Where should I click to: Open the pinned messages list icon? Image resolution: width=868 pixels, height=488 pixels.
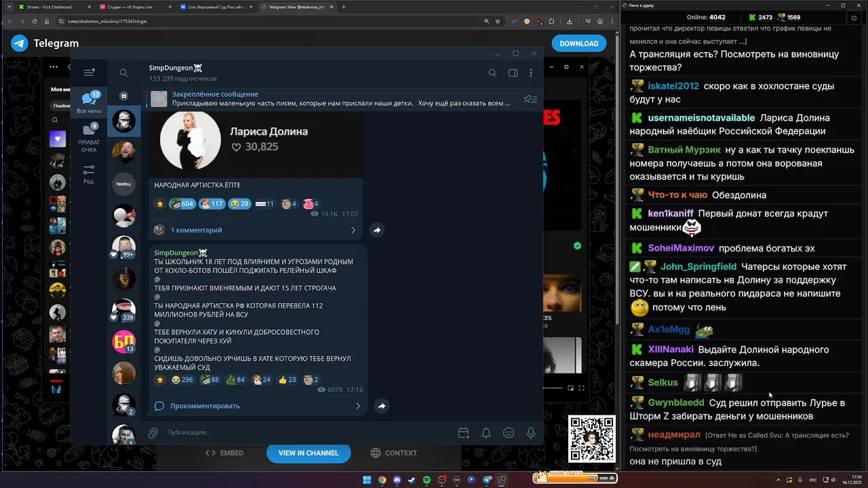(530, 99)
